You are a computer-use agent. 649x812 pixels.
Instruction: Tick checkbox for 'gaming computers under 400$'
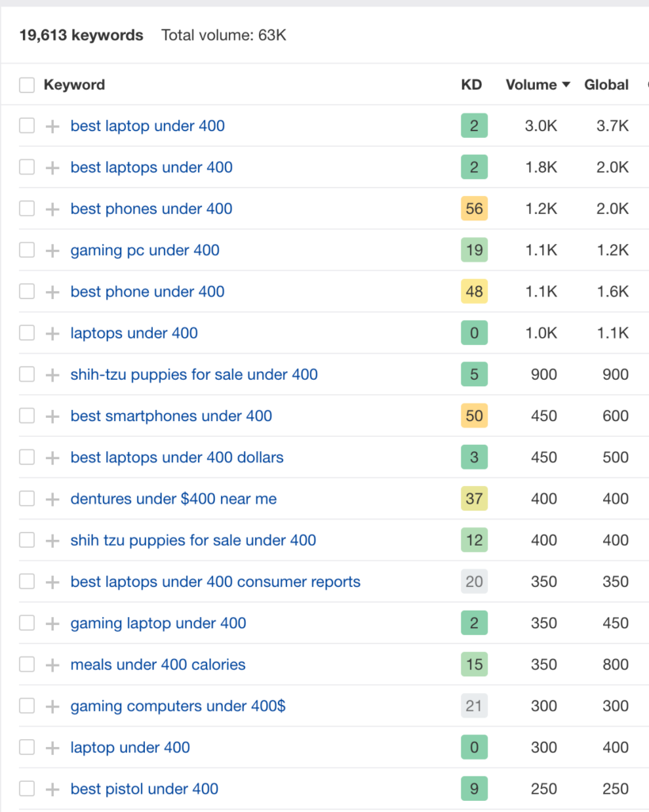(27, 706)
